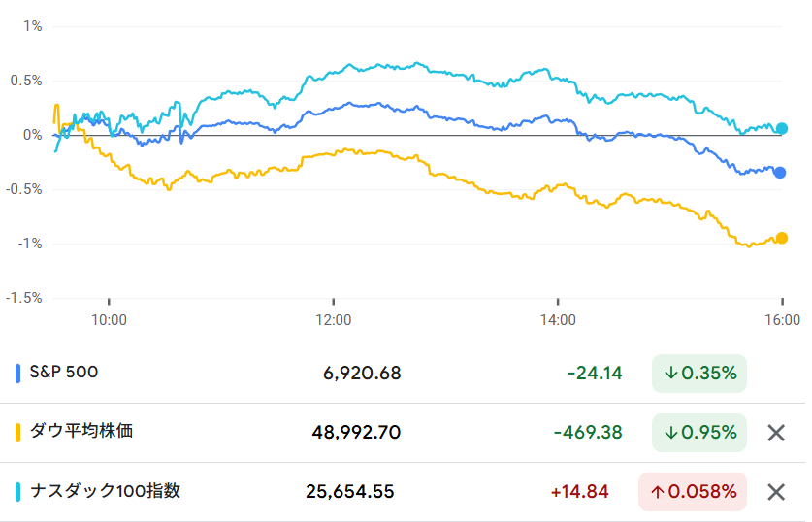
Task: Click the Dow down 0.95% badge
Action: point(698,433)
